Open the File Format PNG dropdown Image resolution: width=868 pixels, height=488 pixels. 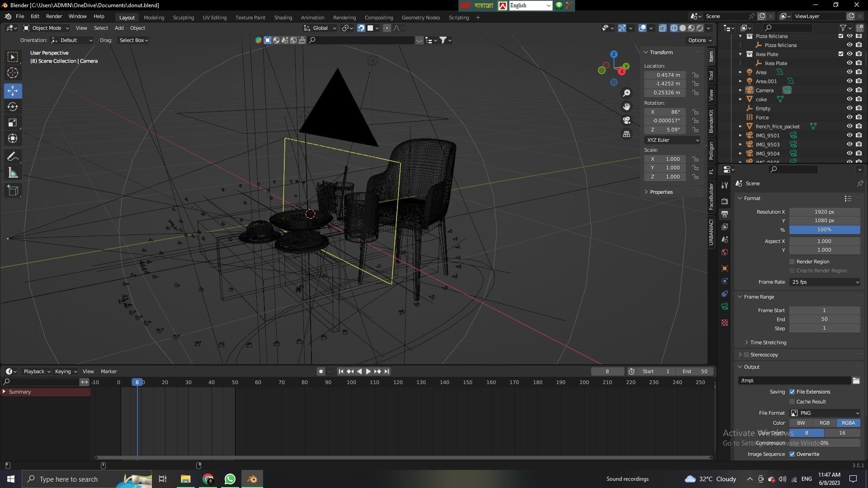coord(825,413)
